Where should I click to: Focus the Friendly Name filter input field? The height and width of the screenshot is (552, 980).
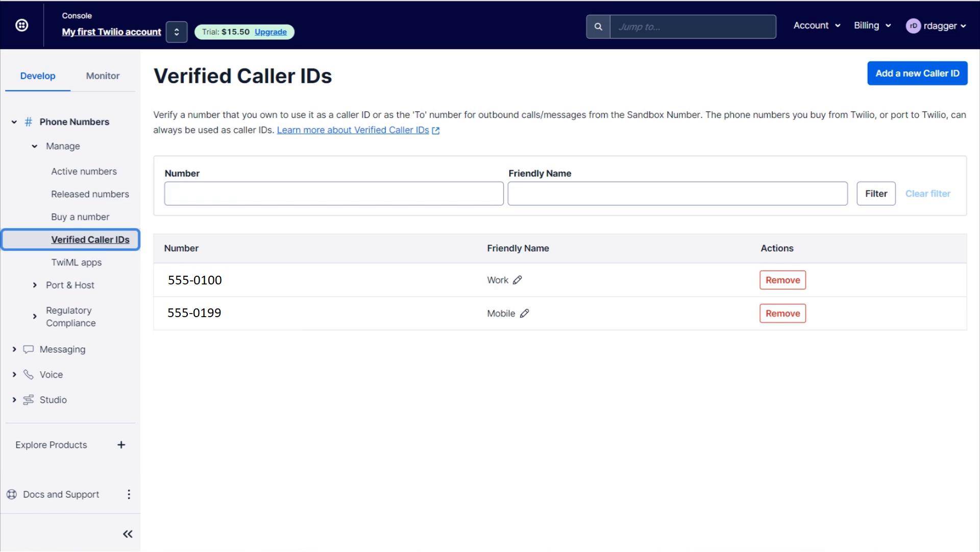click(677, 194)
